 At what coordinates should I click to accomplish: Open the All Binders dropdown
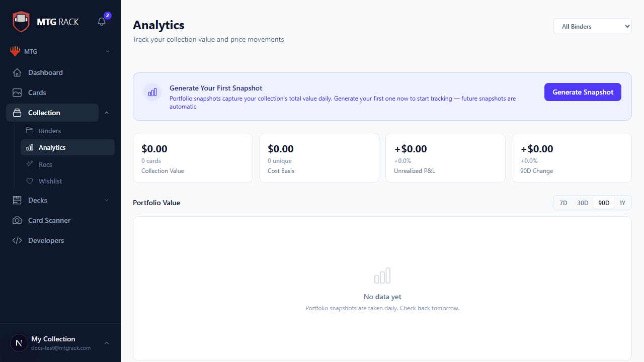pos(592,26)
